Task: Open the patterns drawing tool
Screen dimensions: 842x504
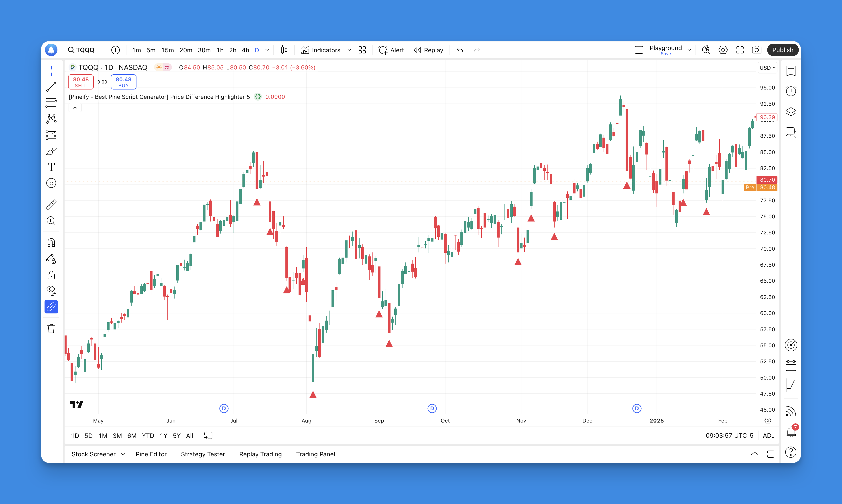Action: (51, 118)
